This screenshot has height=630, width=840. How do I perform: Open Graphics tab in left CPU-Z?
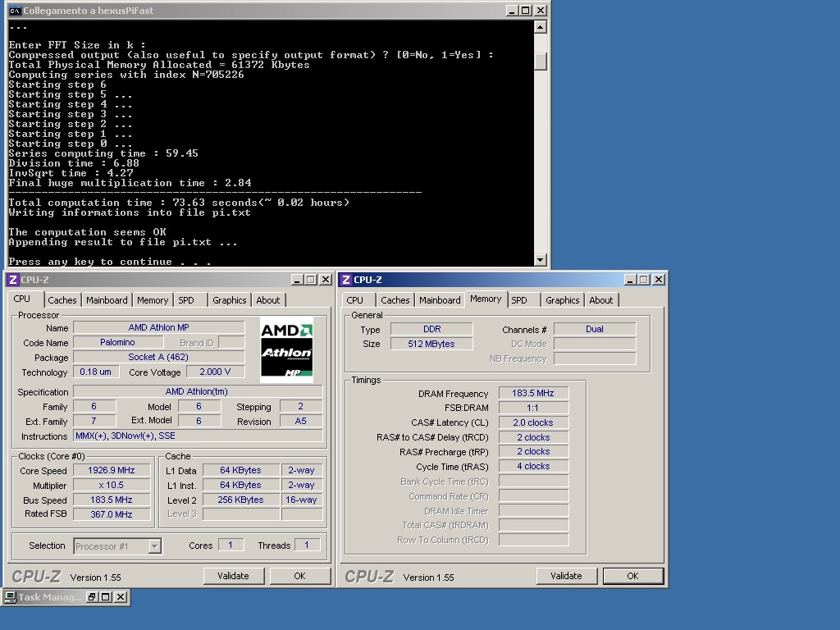pos(230,300)
